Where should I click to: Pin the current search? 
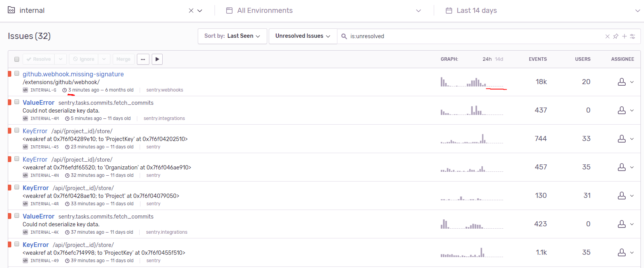616,36
